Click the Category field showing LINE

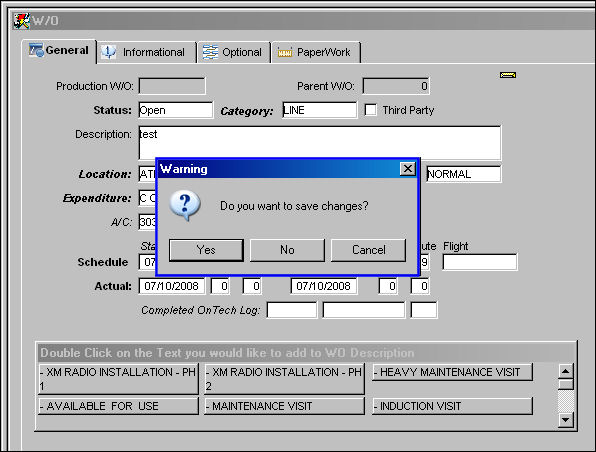319,110
